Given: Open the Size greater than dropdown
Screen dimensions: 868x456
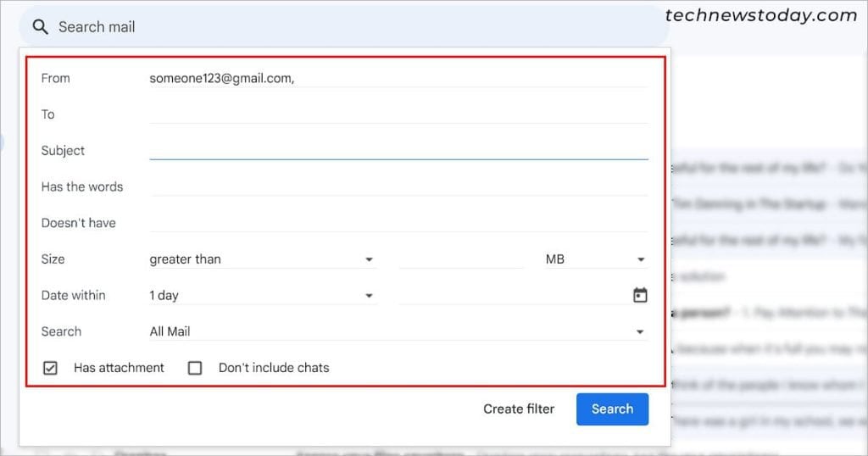Looking at the screenshot, I should [x=263, y=259].
